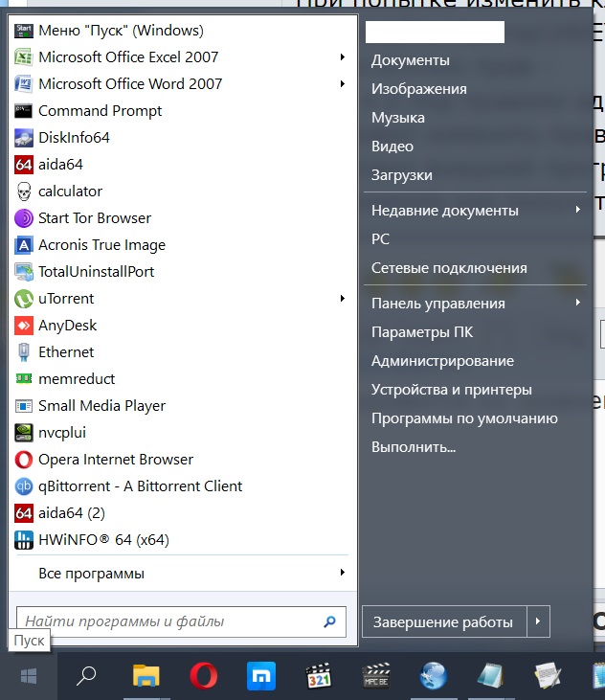The width and height of the screenshot is (605, 700).
Task: Click Выполнить...
Action: [414, 447]
